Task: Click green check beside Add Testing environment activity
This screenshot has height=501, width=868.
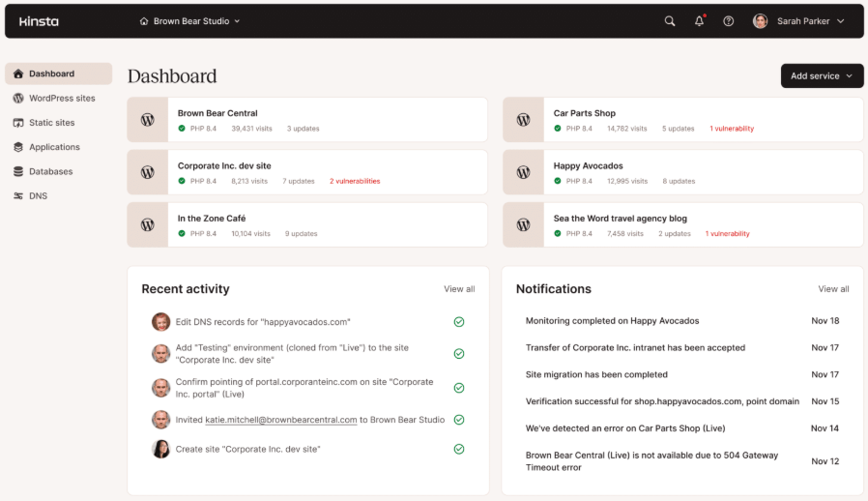Action: point(459,354)
